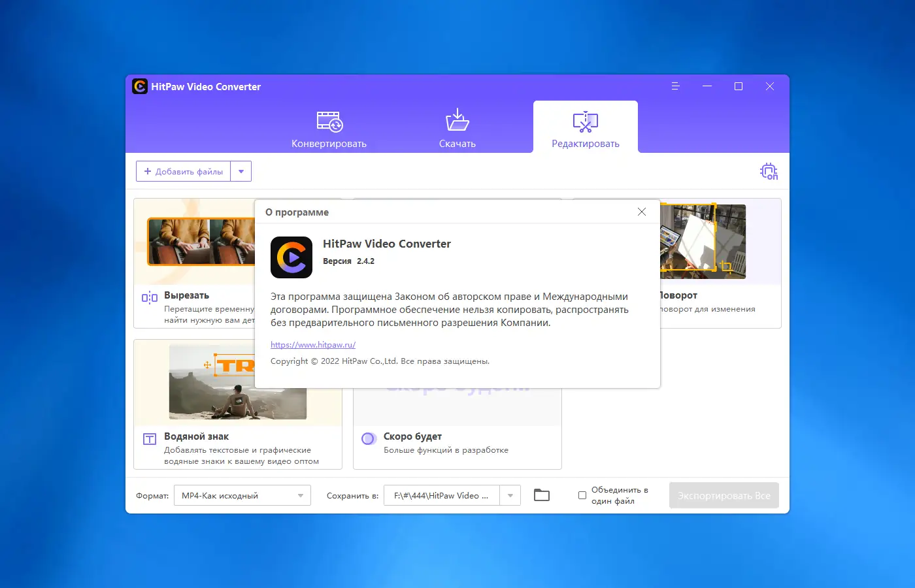
Task: Open the Поворот preview thumbnail
Action: coord(703,240)
